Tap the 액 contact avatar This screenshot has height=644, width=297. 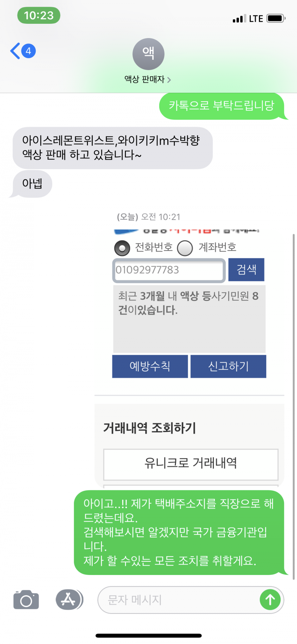pos(148,54)
